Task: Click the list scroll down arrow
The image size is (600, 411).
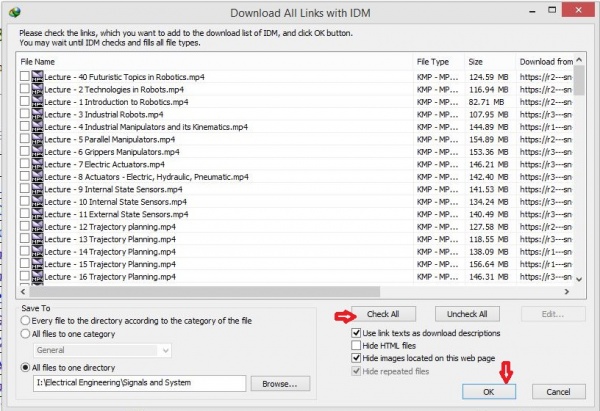Action: (579, 279)
